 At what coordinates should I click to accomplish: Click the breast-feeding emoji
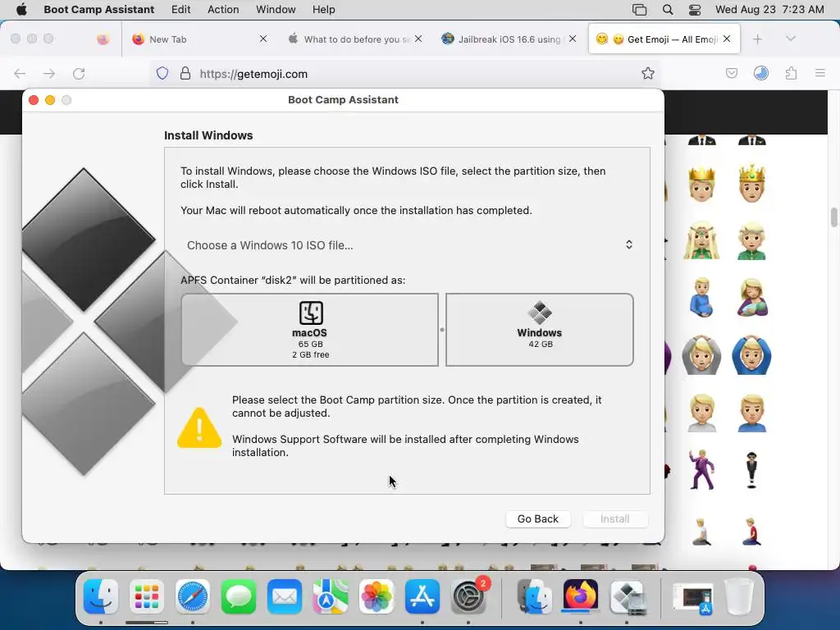click(x=751, y=297)
